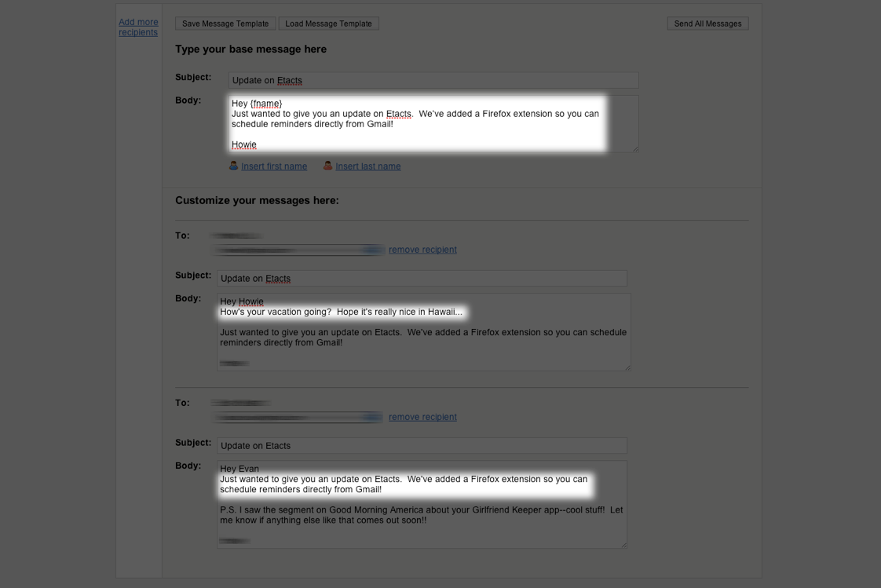Click the {fname} placeholder in base body
881x588 pixels.
265,104
